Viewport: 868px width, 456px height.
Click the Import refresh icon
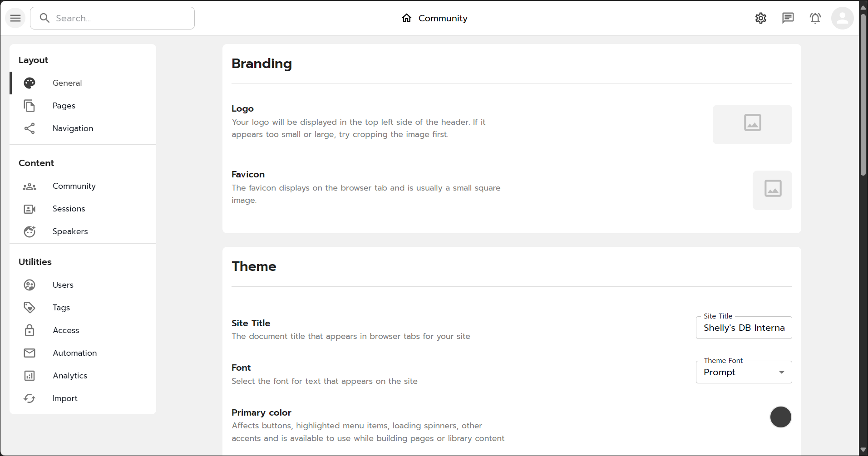pos(30,398)
